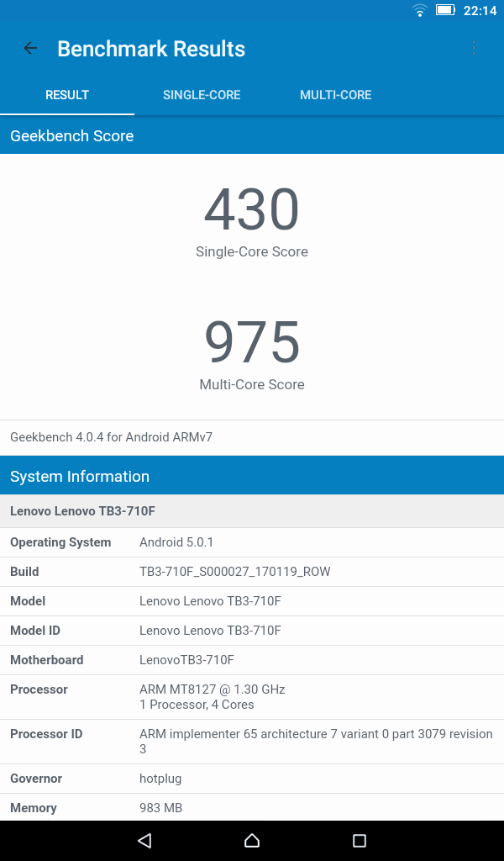Tap the Governor row label
504x861 pixels.
[x=36, y=779]
